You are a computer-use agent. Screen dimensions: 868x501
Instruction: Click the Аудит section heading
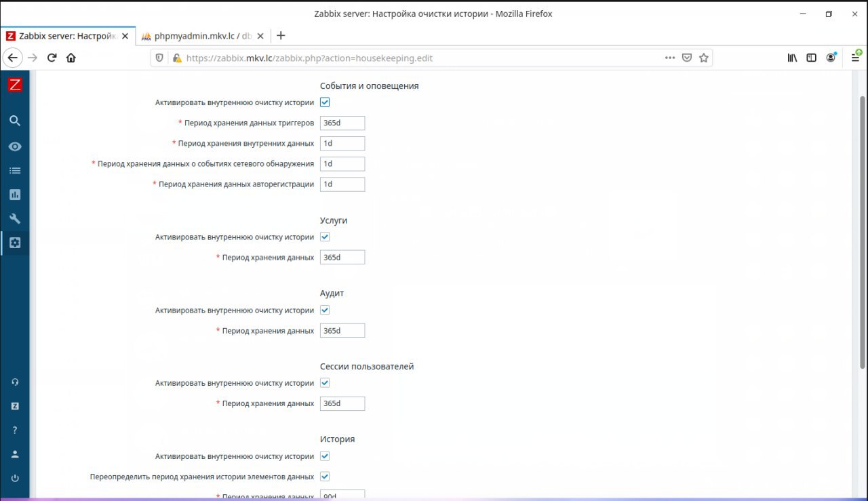[x=332, y=294]
